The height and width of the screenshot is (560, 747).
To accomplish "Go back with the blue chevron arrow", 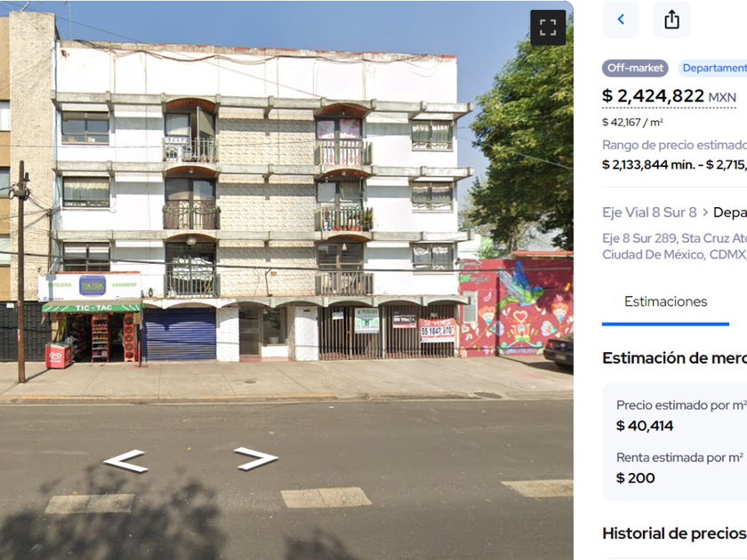I will click(x=621, y=20).
